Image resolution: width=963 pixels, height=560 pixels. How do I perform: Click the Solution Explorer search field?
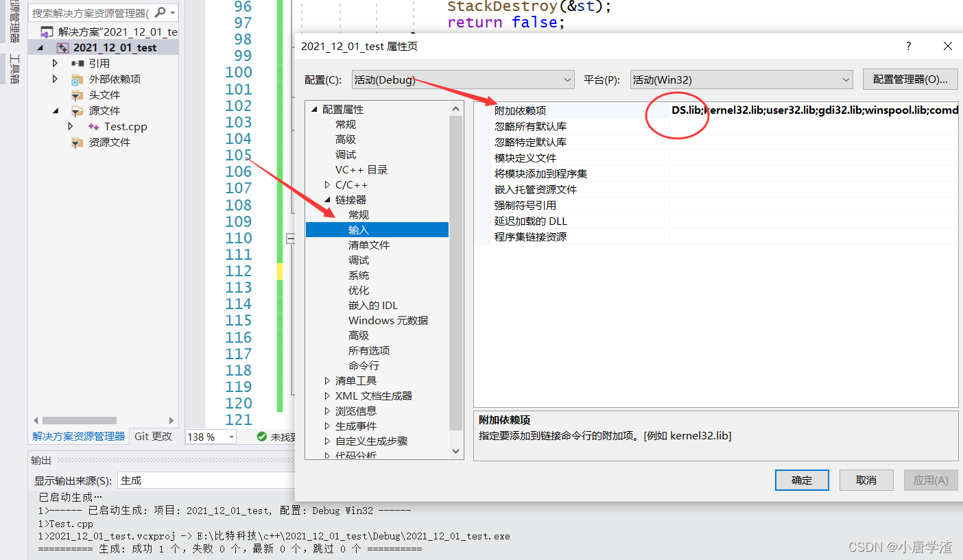pos(90,12)
